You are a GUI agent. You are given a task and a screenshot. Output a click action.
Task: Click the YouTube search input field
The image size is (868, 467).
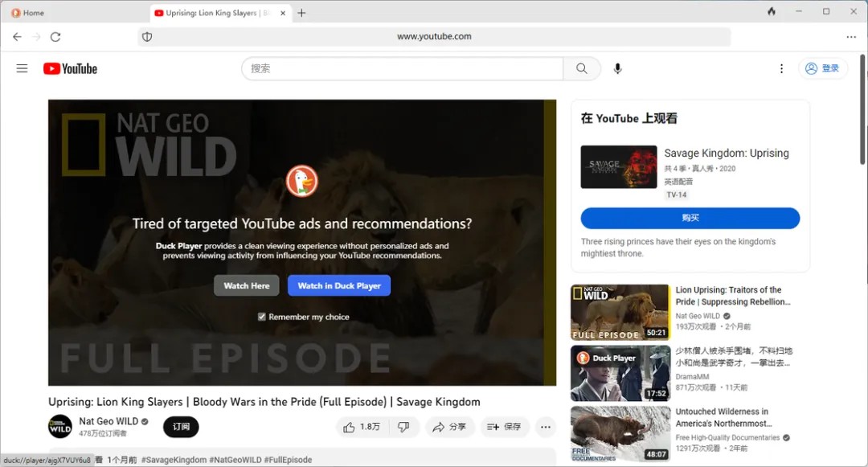tap(402, 69)
